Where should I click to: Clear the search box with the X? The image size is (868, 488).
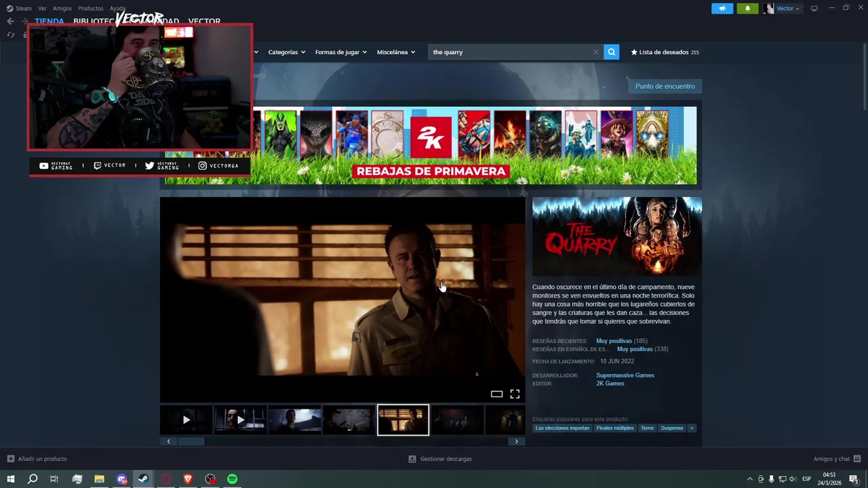click(x=596, y=52)
